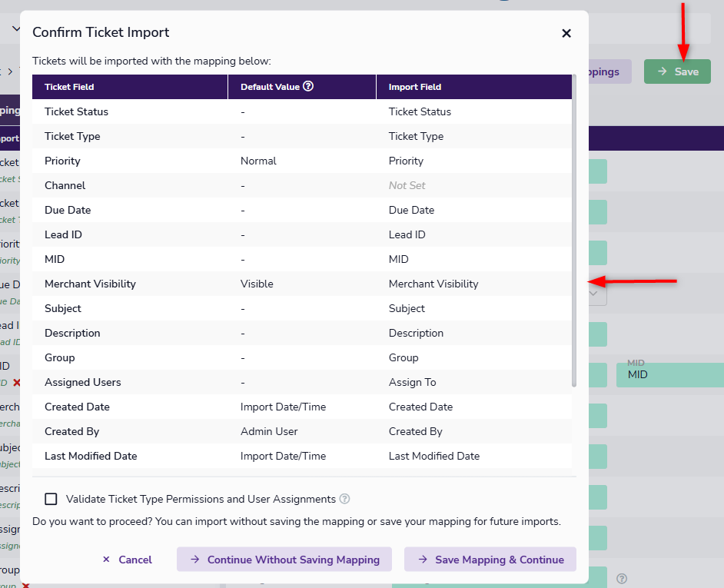Click the Not Set Channel import field
This screenshot has height=588, width=724.
click(x=407, y=185)
